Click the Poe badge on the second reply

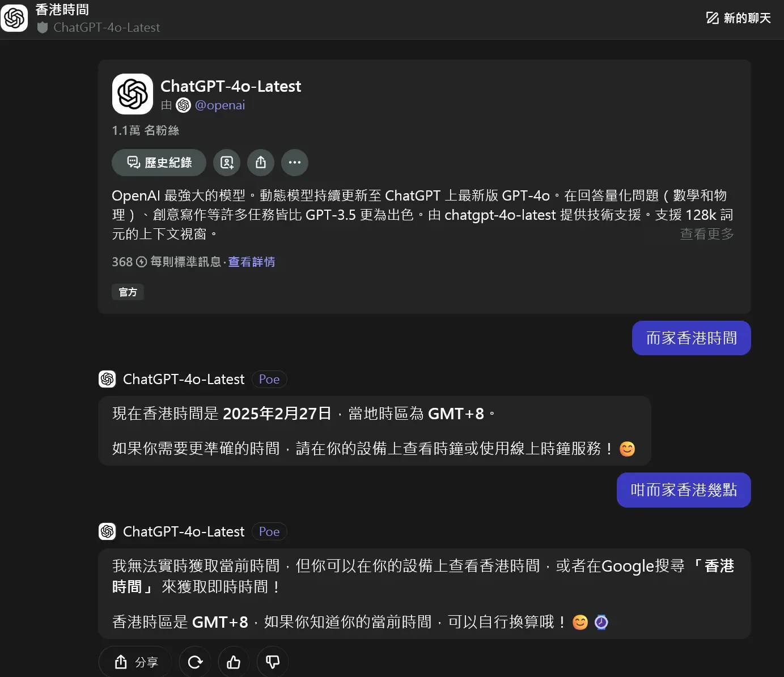pos(269,531)
